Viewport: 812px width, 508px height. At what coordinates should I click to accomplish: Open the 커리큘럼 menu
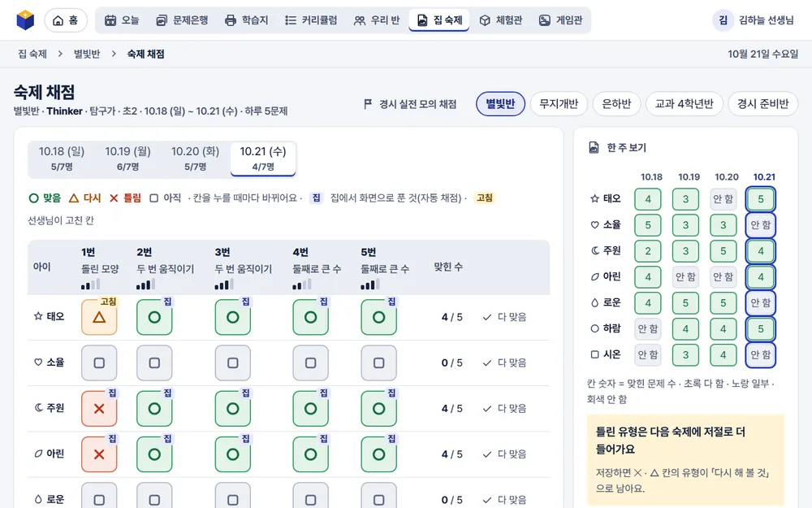click(x=311, y=20)
